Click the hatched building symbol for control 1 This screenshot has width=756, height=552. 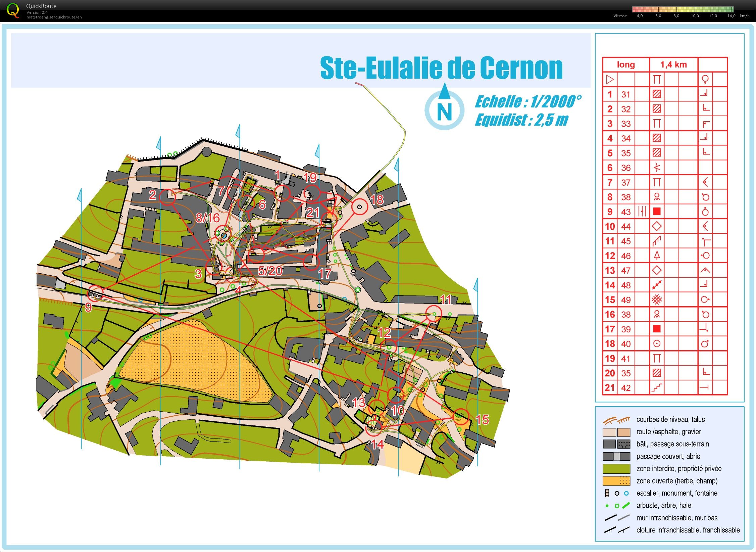coord(657,94)
